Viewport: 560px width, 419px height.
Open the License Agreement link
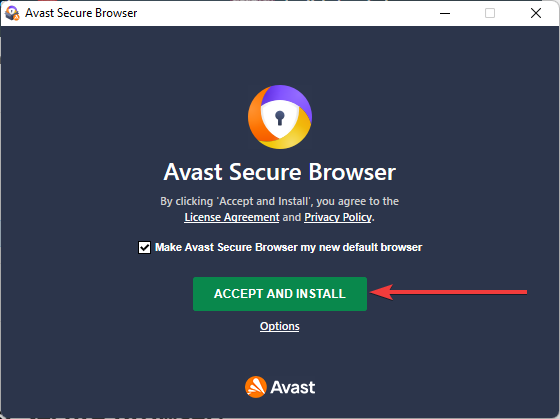pyautogui.click(x=231, y=217)
